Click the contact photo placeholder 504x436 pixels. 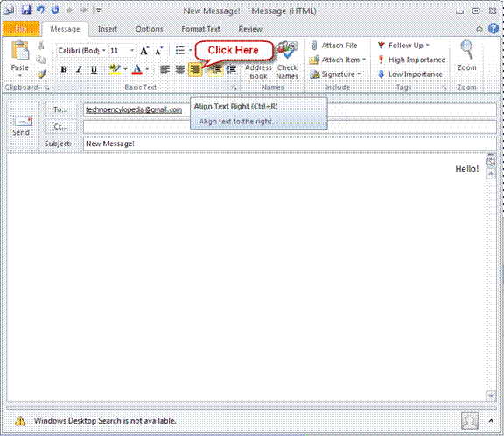pyautogui.click(x=470, y=421)
